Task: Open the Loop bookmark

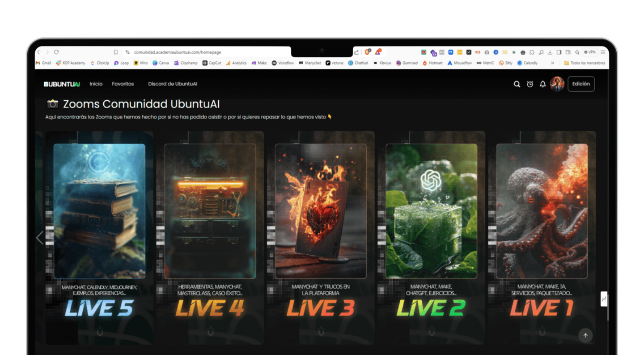Action: point(121,63)
